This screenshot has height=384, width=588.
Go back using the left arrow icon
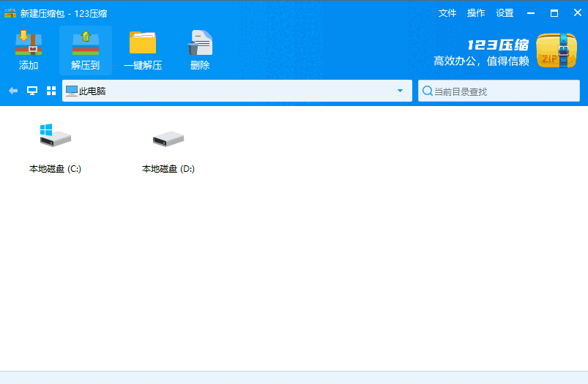tap(13, 91)
